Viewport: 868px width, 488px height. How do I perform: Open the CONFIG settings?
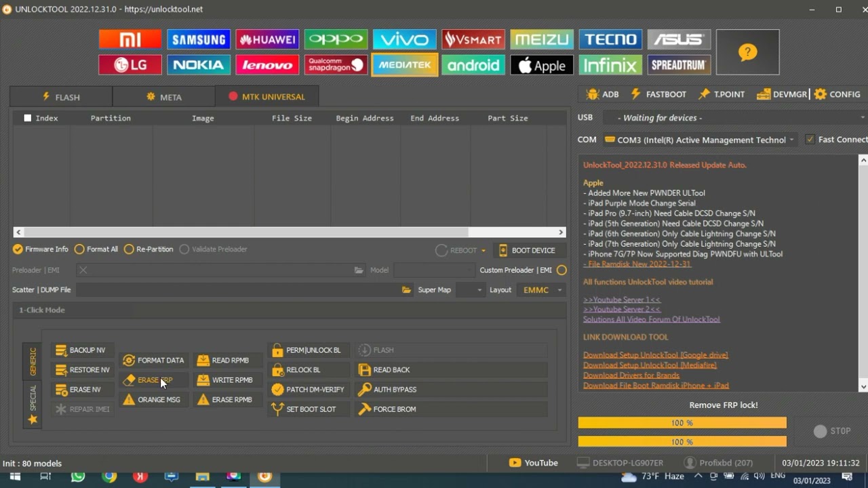(837, 94)
